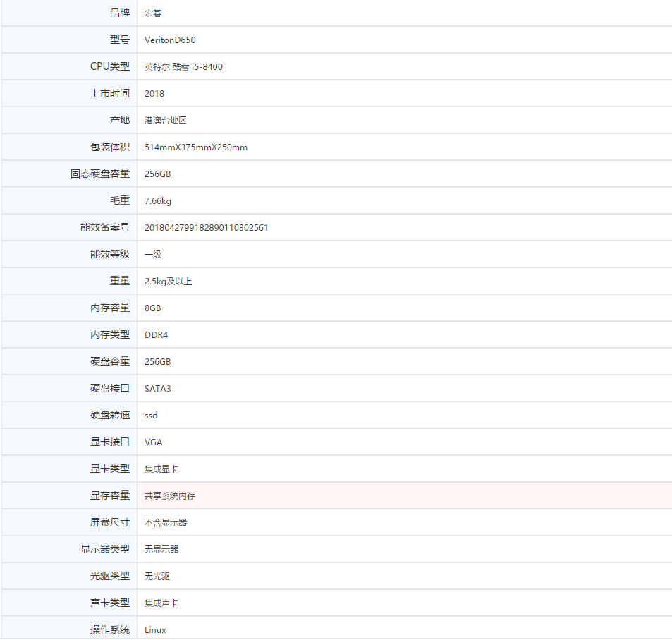Click the 显存容量 label
The width and height of the screenshot is (672, 640).
pos(110,495)
